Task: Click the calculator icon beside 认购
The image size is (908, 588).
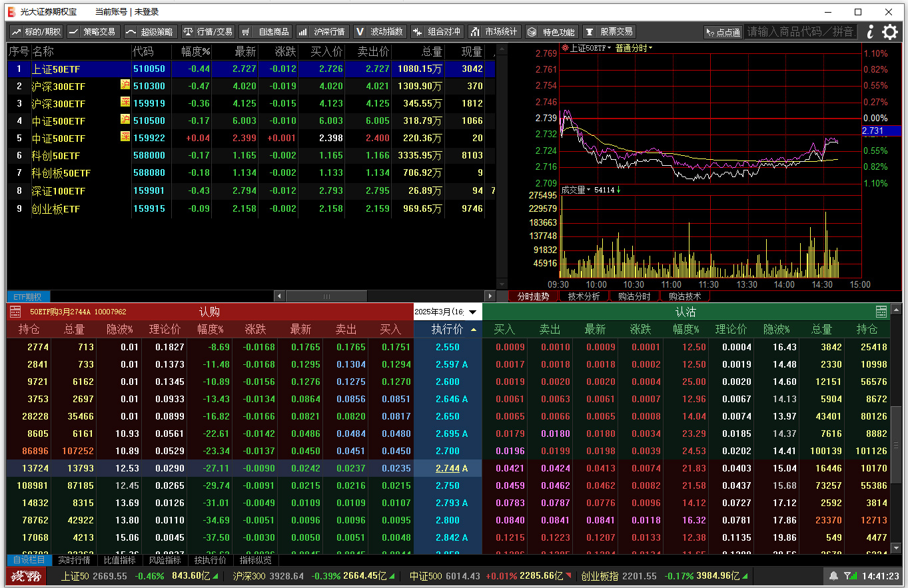Action: pyautogui.click(x=15, y=312)
